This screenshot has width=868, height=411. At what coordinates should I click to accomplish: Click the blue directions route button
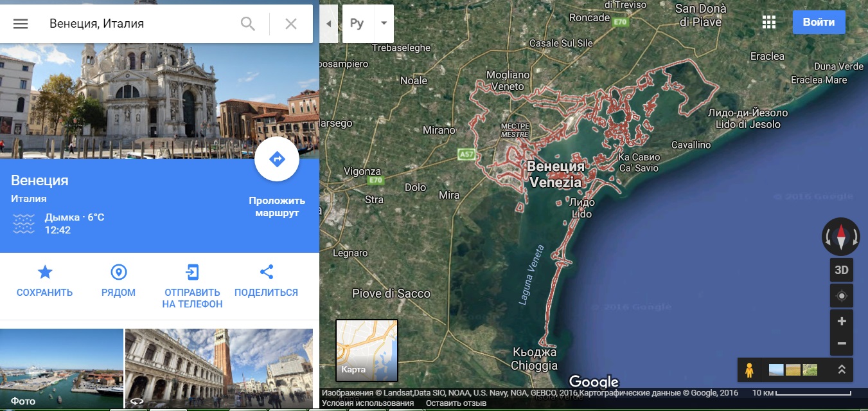(x=277, y=159)
